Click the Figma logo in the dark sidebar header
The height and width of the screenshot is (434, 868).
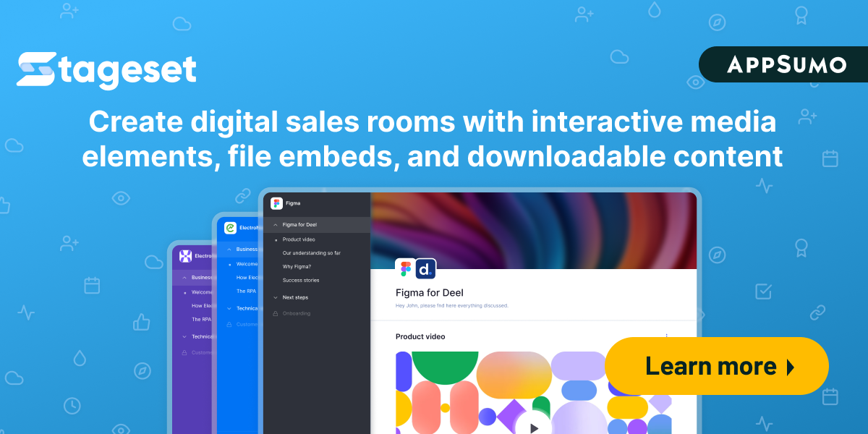tap(276, 203)
